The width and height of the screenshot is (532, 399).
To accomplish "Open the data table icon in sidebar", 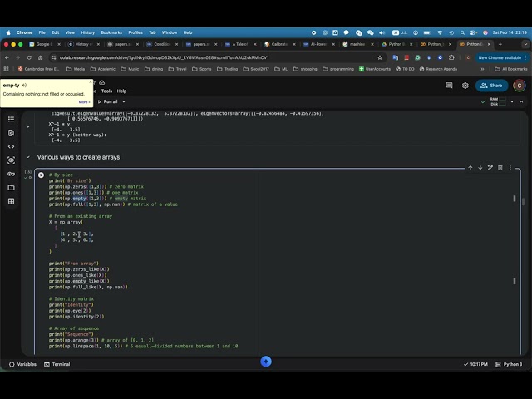I will point(11,201).
